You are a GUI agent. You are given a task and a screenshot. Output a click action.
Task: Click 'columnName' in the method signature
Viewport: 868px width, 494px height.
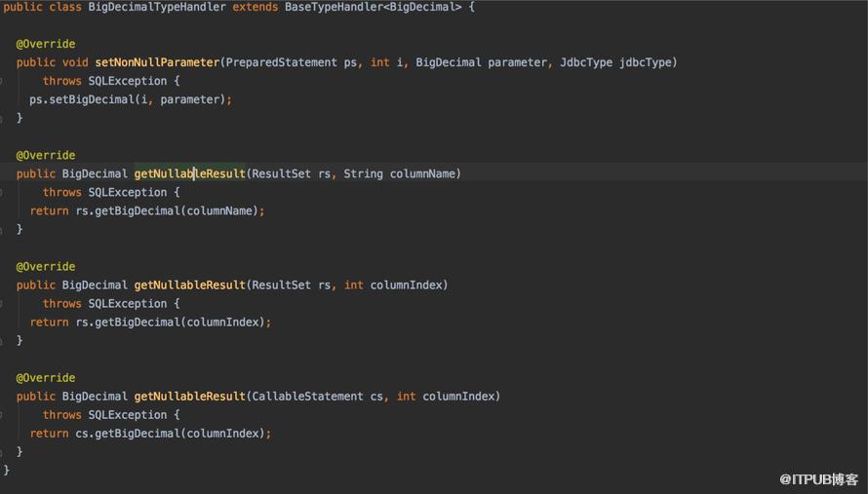click(422, 173)
